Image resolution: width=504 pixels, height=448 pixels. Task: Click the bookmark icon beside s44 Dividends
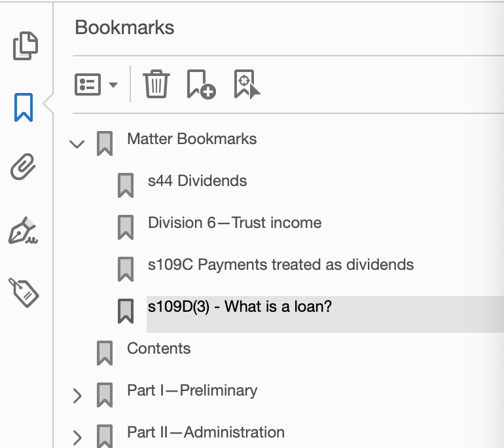point(126,185)
